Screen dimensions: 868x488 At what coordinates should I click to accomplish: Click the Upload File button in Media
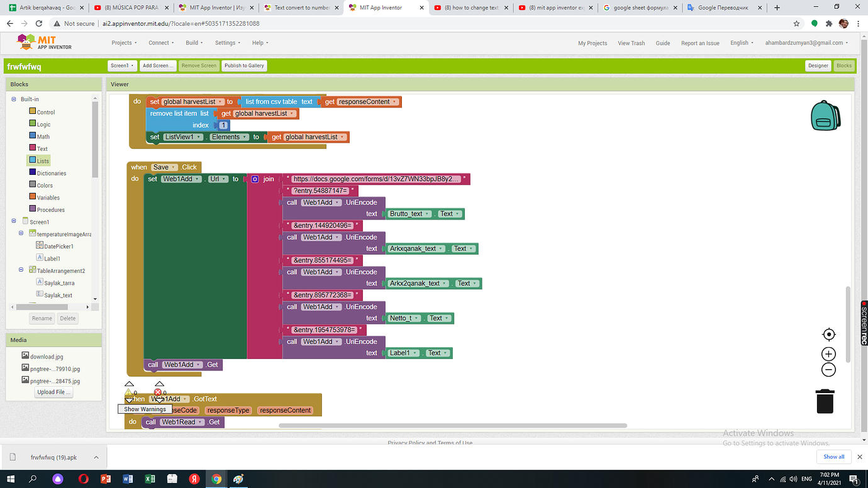(53, 392)
